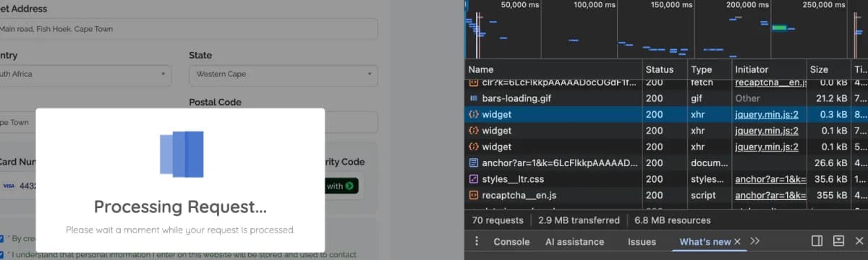Screen dimensions: 868x260
Task: Open the anchor?ar=1&k= initiator link for styles__ltr.css
Action: [x=770, y=179]
